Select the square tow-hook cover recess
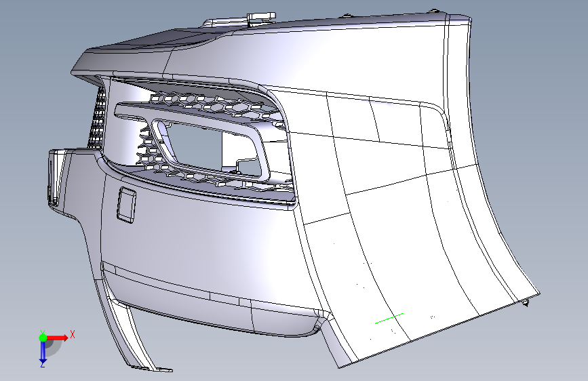The height and width of the screenshot is (381, 588). [126, 205]
